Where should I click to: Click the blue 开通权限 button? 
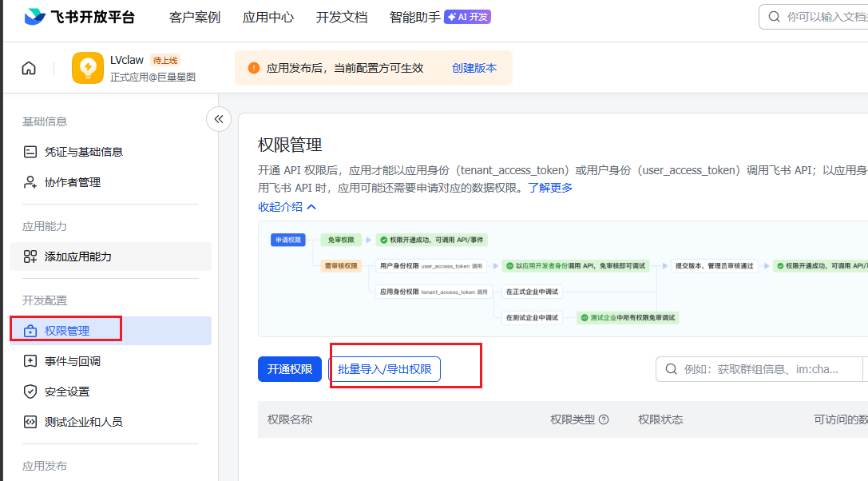(289, 369)
